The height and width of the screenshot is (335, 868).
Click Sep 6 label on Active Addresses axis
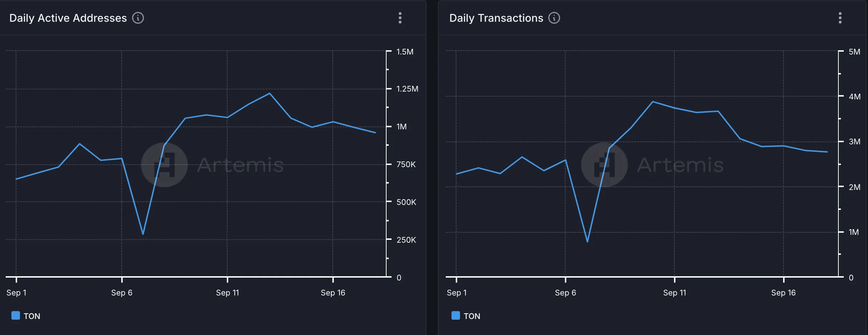122,293
